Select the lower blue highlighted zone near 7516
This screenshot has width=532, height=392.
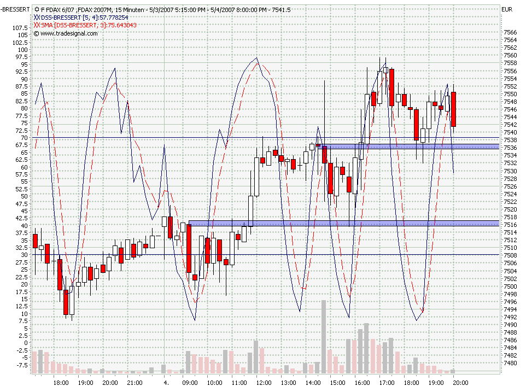[344, 223]
